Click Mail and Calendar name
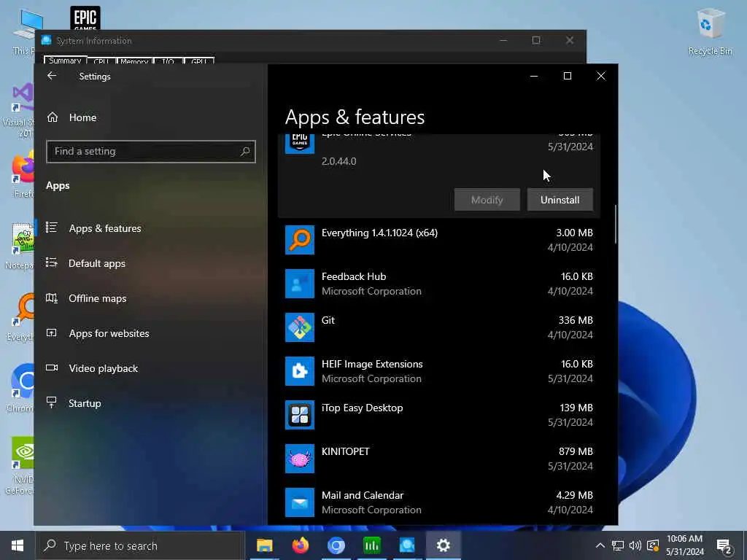747x560 pixels. pyautogui.click(x=362, y=495)
